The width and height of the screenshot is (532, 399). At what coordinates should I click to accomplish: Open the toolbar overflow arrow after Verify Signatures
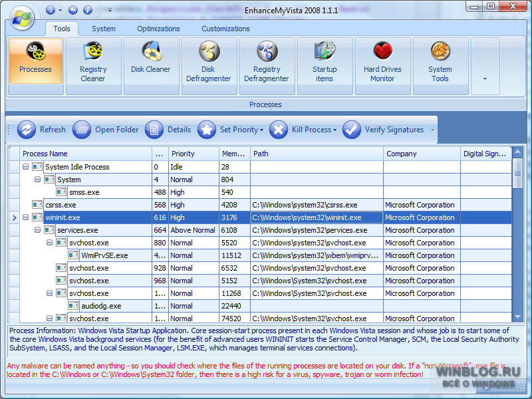point(432,130)
